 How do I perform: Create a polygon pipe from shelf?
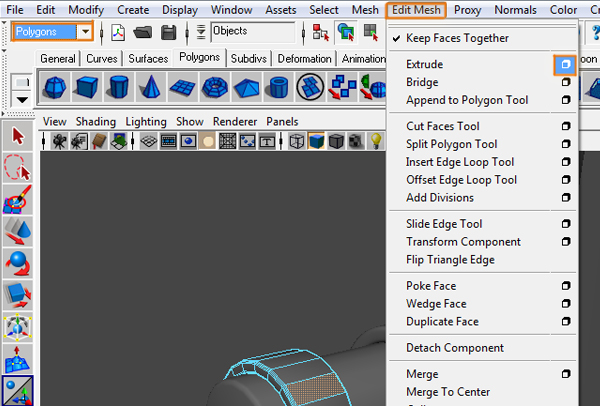point(279,87)
